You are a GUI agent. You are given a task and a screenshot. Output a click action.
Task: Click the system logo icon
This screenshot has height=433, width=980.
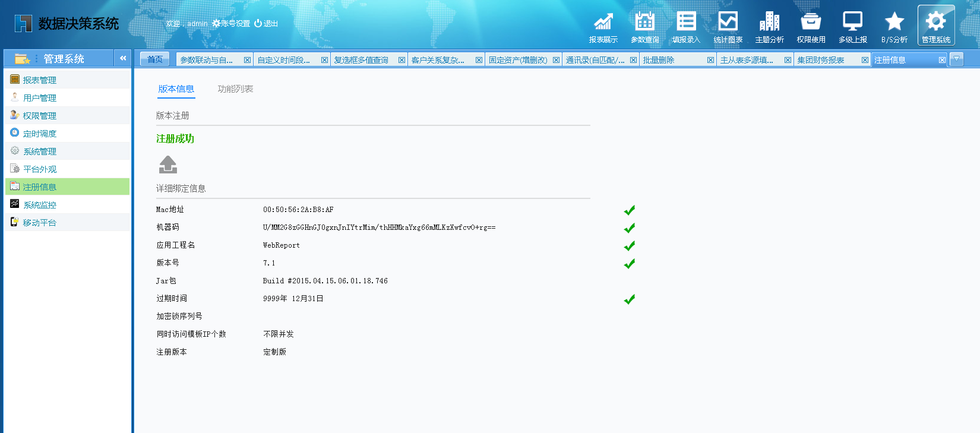23,23
